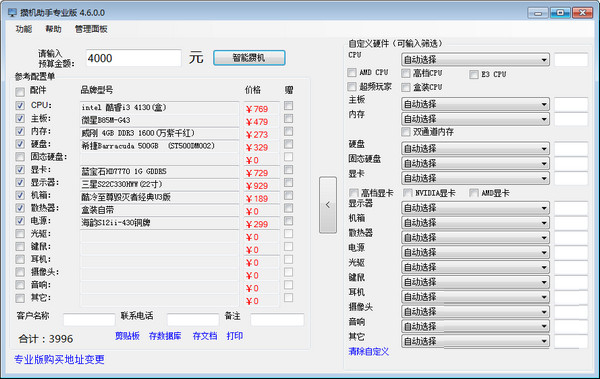Screen dimensions: 600x379
Task: Uncheck the 内存 component checkbox
Action: pyautogui.click(x=20, y=131)
